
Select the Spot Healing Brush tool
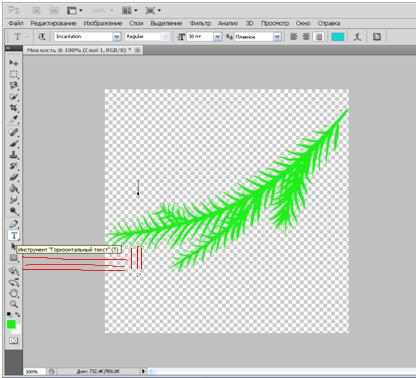[x=14, y=132]
